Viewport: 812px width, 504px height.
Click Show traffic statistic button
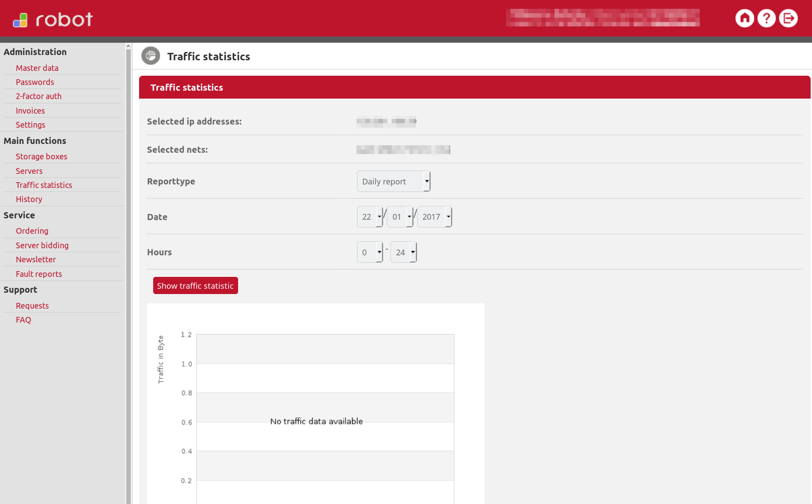pyautogui.click(x=195, y=286)
